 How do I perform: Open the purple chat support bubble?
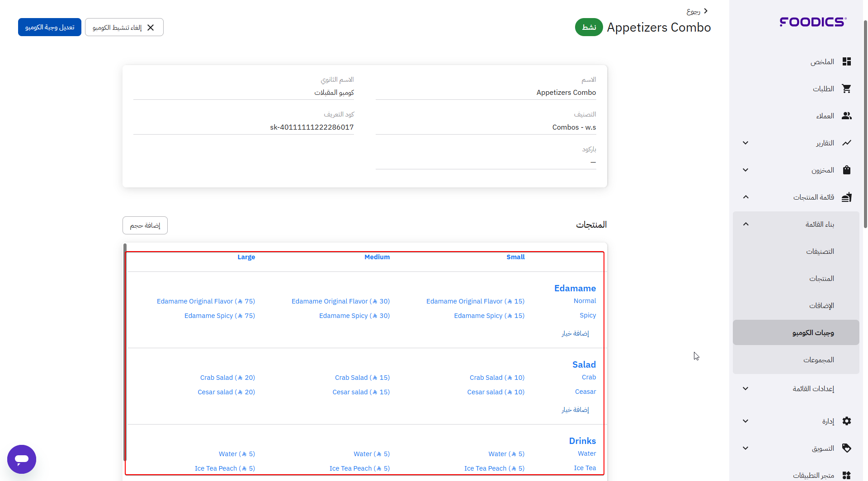[x=22, y=459]
